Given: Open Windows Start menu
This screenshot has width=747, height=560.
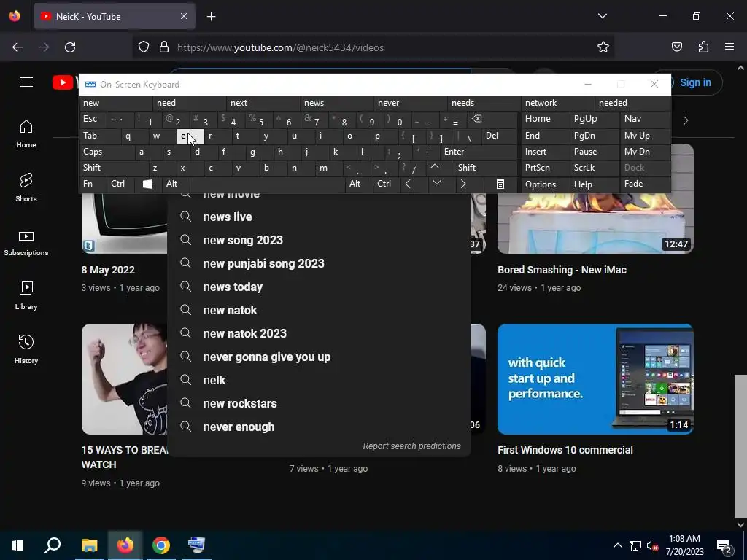Looking at the screenshot, I should [x=18, y=545].
